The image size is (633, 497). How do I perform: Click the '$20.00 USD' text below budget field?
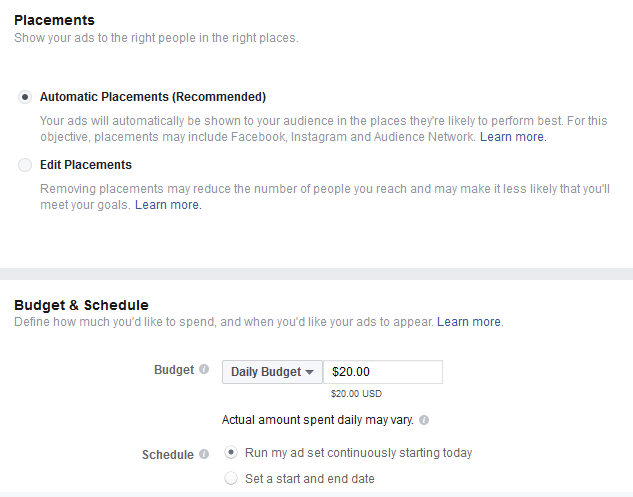[x=356, y=394]
